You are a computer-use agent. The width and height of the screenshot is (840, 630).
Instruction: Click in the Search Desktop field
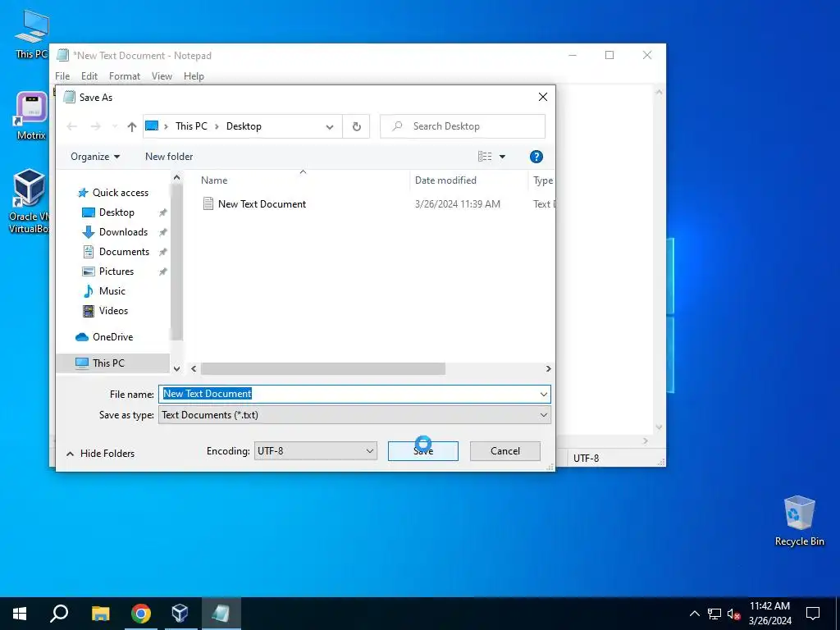tap(463, 126)
